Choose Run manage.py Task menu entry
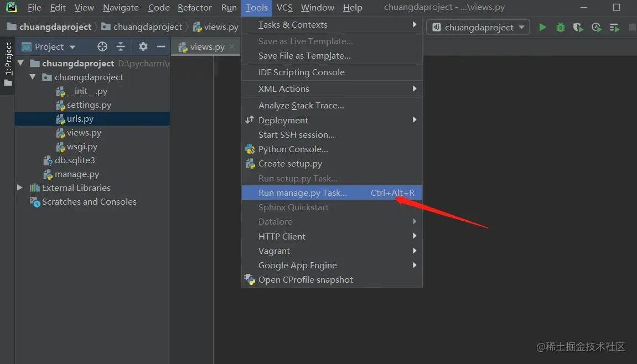The image size is (637, 364). pyautogui.click(x=332, y=193)
